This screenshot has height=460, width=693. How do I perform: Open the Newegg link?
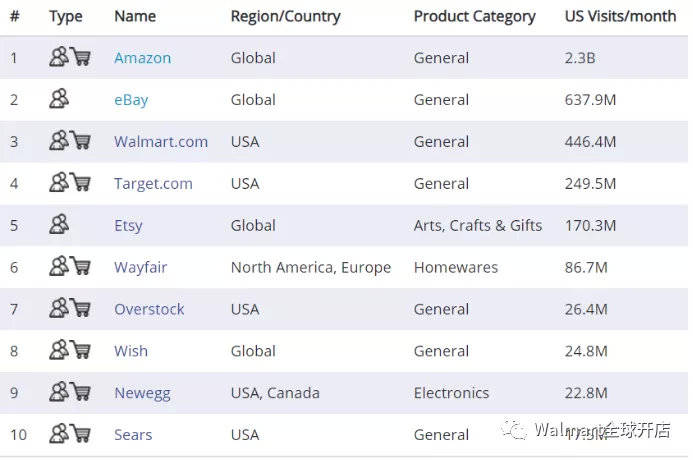(142, 393)
